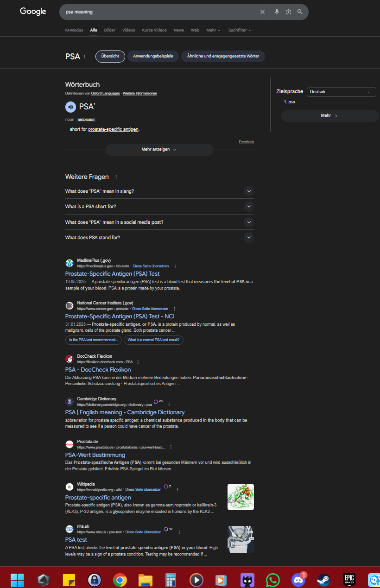Open the Cambridge Dictionary PSA result
The height and width of the screenshot is (588, 380).
coord(125,412)
